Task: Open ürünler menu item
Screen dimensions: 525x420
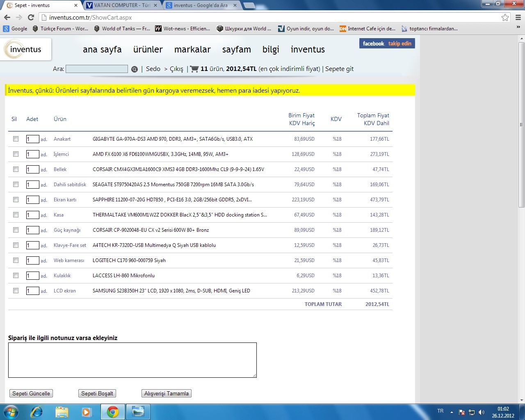Action: (x=148, y=50)
